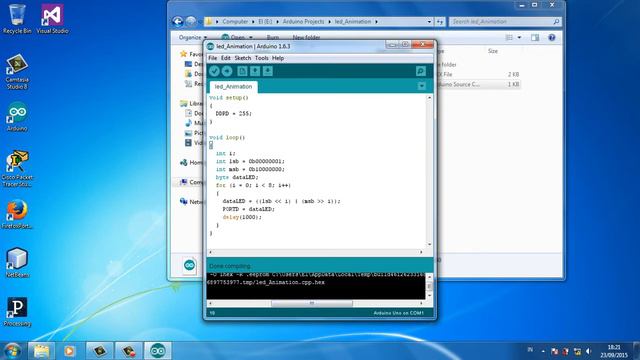Viewport: 640px width, 360px height.
Task: Open the address bar history dropdown in Explorer
Action: point(429,21)
